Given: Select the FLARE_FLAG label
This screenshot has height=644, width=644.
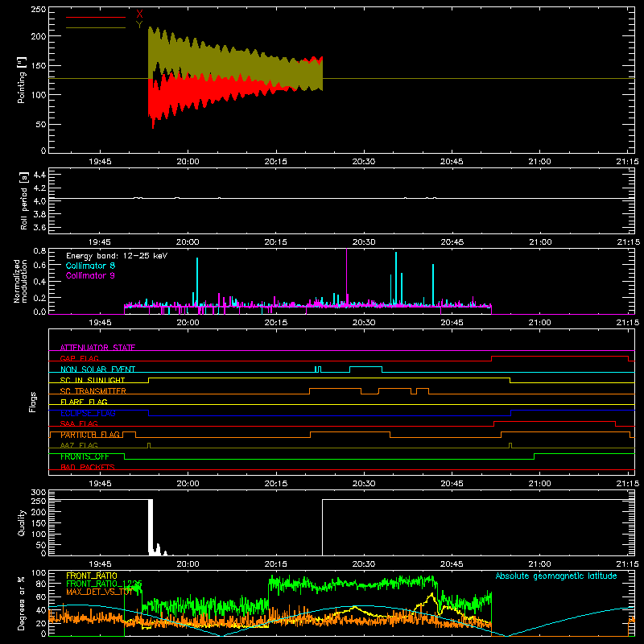Looking at the screenshot, I should (84, 402).
